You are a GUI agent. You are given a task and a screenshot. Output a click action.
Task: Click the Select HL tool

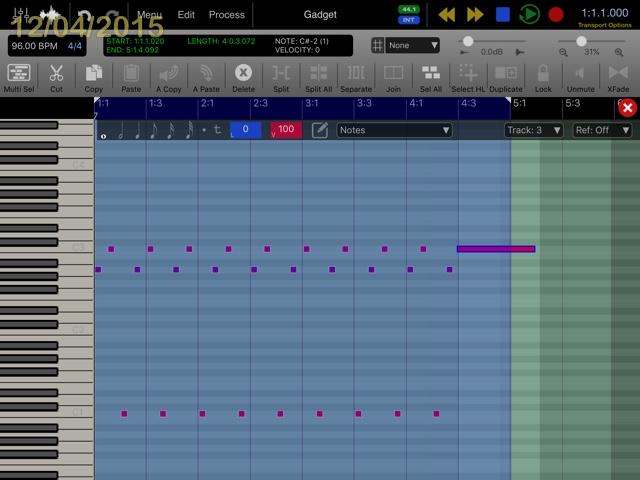tap(468, 78)
